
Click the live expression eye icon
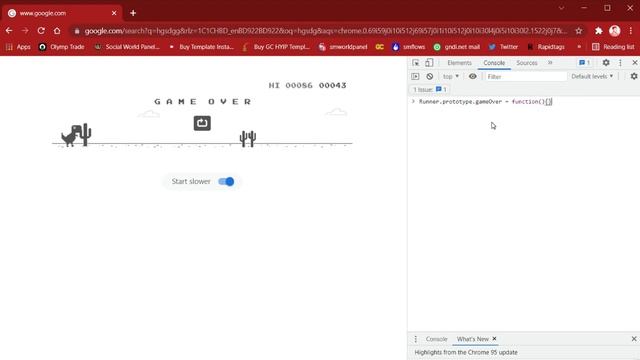(x=472, y=76)
